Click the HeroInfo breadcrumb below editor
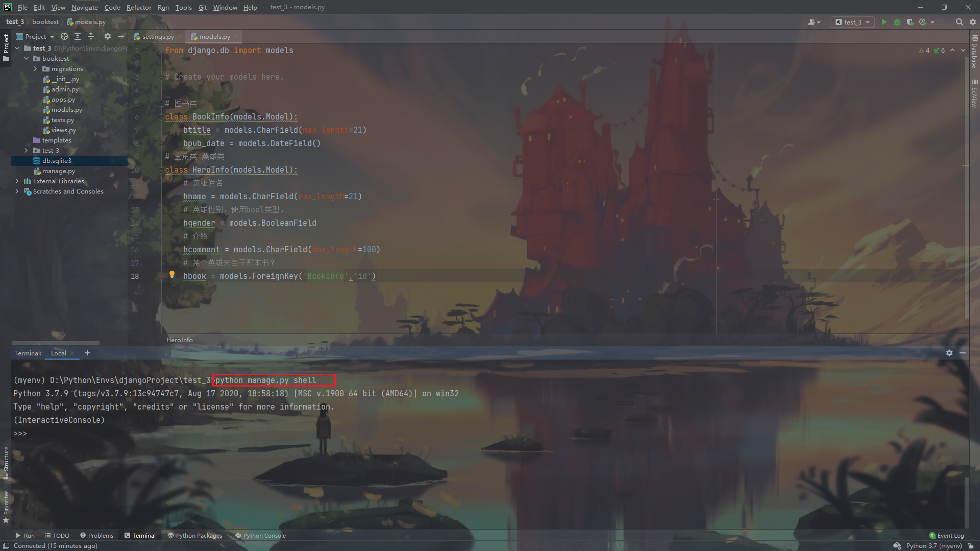 179,340
